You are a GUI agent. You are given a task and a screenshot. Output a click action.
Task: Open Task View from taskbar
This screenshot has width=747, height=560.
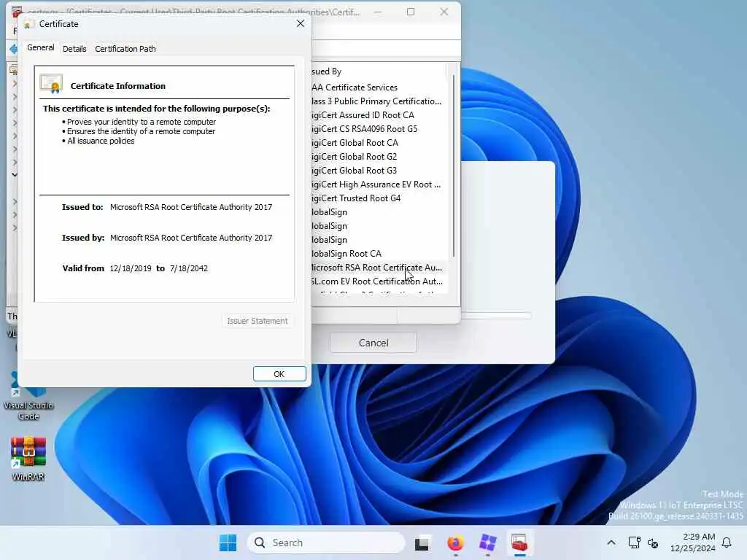(422, 542)
